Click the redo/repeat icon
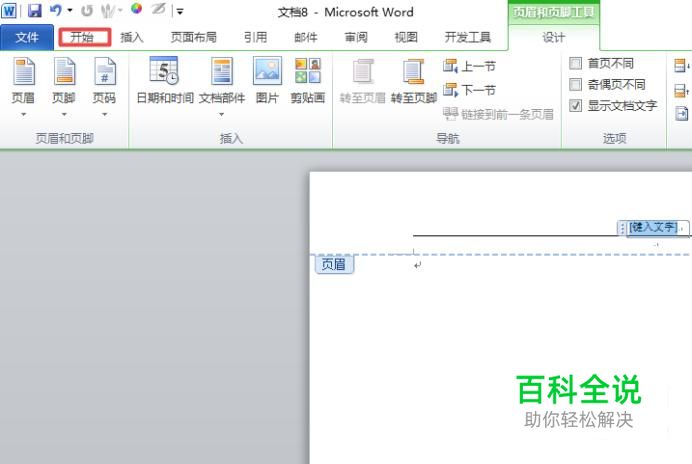Screen dimensions: 692x464 click(86, 11)
